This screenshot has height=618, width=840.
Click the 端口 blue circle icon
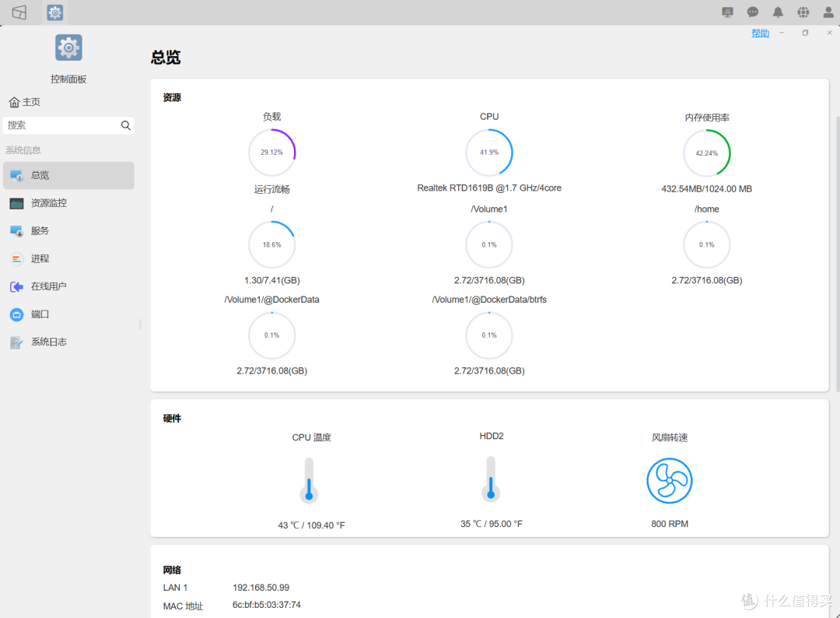click(x=16, y=314)
